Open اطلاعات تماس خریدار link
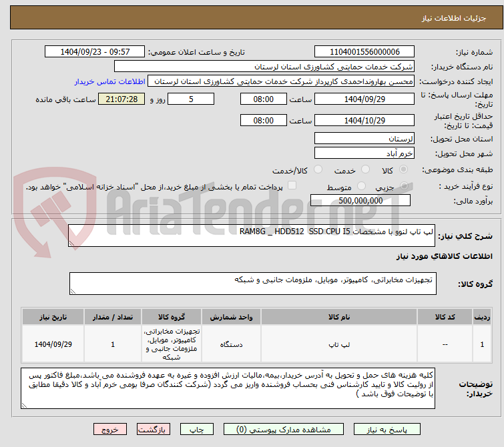The height and width of the screenshot is (447, 504). point(110,81)
